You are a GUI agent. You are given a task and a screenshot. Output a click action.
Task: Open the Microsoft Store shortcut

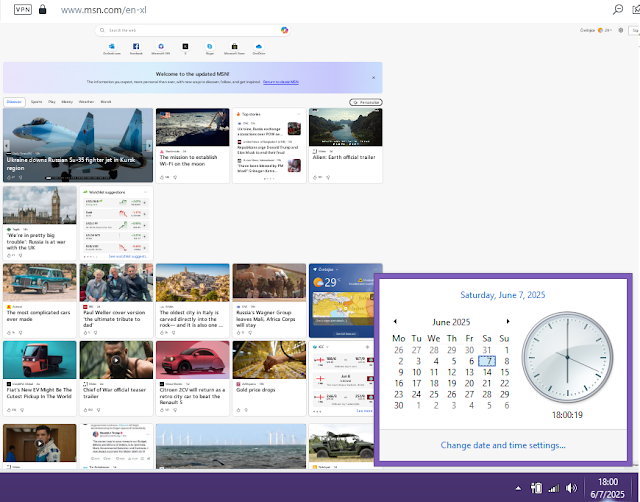click(x=234, y=49)
